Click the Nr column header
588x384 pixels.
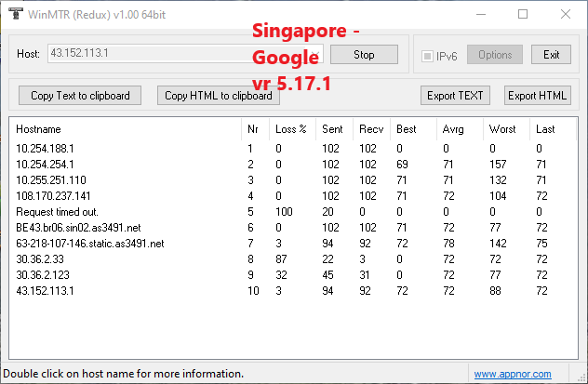[255, 129]
